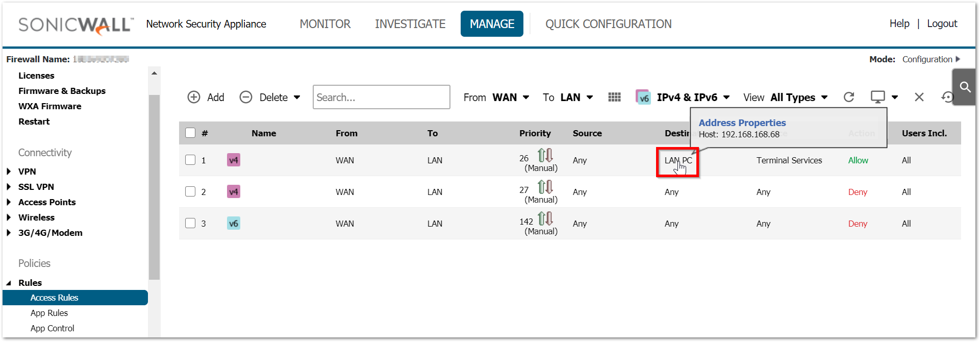980x342 pixels.
Task: Expand the 3G/4G/Modem section
Action: tap(9, 233)
